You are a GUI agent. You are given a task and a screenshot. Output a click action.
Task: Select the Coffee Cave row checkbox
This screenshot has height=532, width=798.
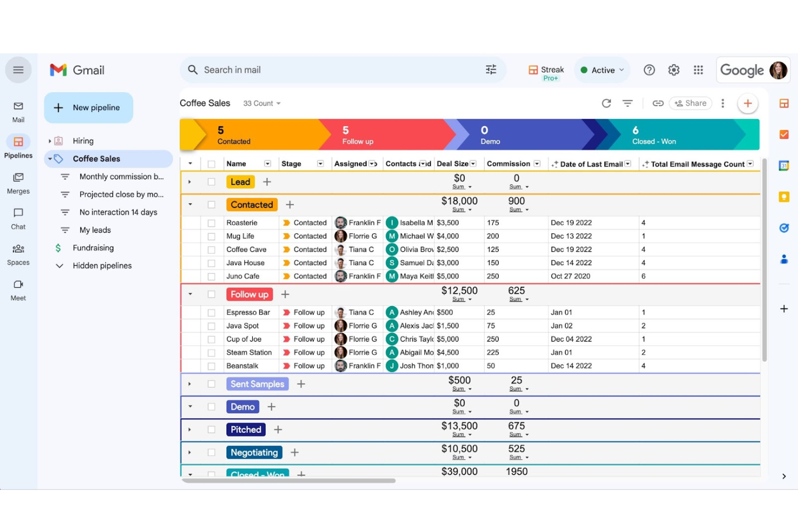tap(211, 250)
